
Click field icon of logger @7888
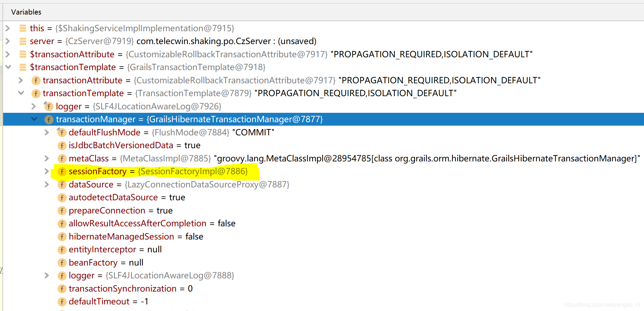(x=62, y=276)
